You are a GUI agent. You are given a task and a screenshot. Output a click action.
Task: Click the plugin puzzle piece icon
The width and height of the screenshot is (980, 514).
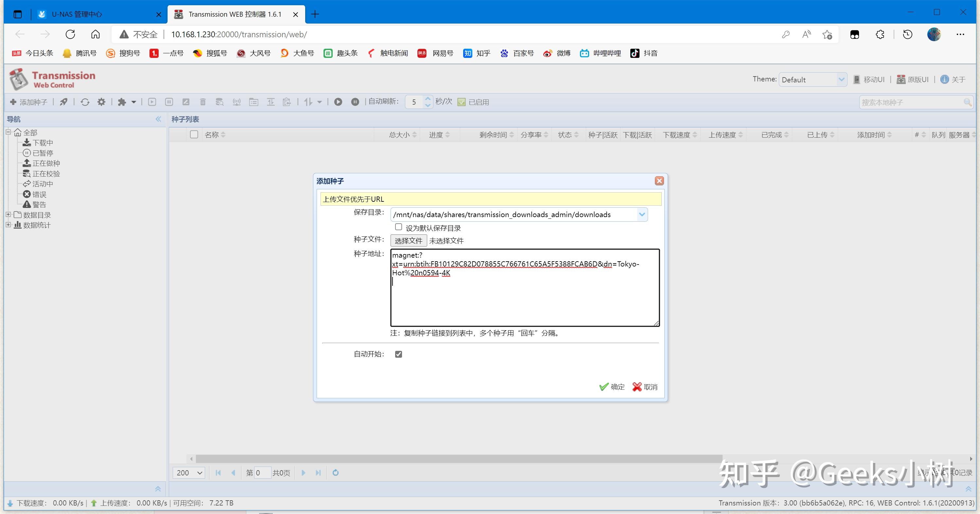pos(122,102)
